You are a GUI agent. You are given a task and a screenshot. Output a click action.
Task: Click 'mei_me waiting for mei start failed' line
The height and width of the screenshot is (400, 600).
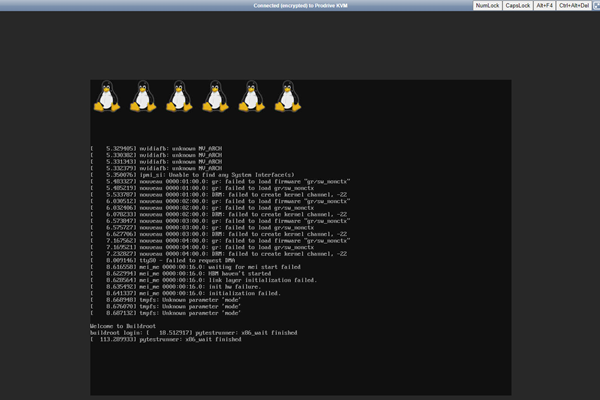tap(196, 267)
